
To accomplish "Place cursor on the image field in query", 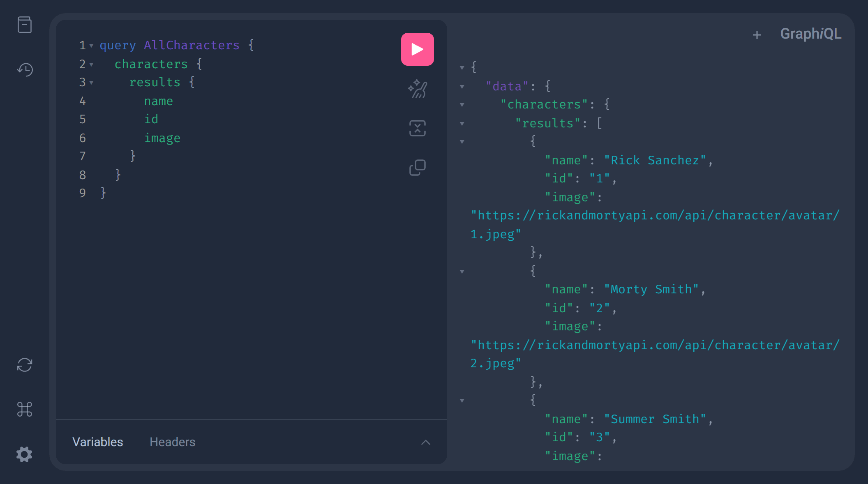I will pos(162,138).
